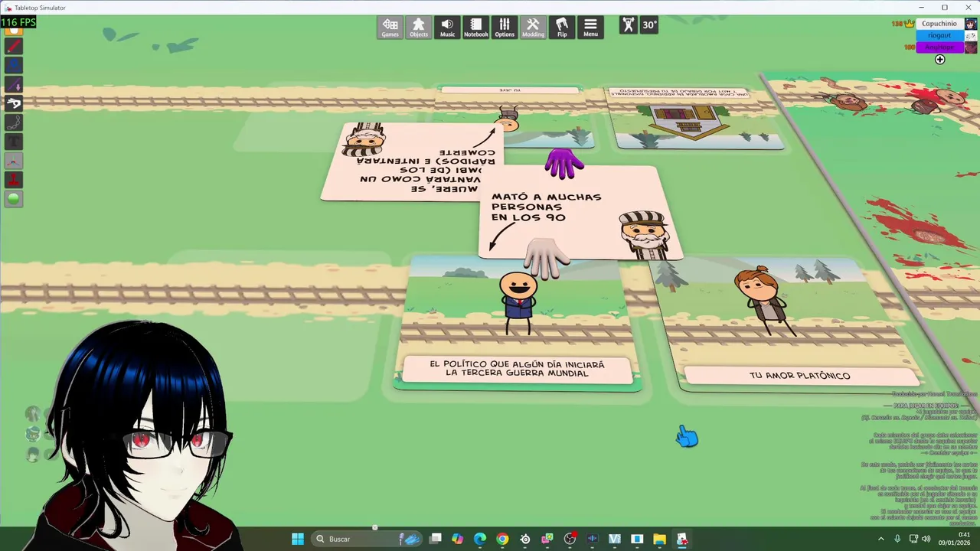Click AnyHope's avatar picture
The width and height of the screenshot is (980, 551).
tap(971, 47)
